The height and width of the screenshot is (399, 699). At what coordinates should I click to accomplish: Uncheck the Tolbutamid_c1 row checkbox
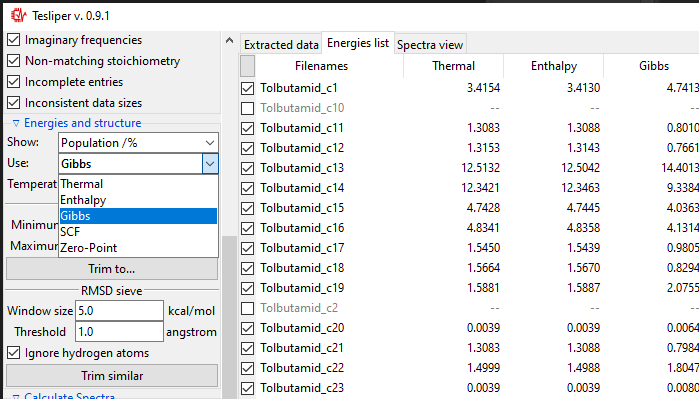pyautogui.click(x=247, y=88)
